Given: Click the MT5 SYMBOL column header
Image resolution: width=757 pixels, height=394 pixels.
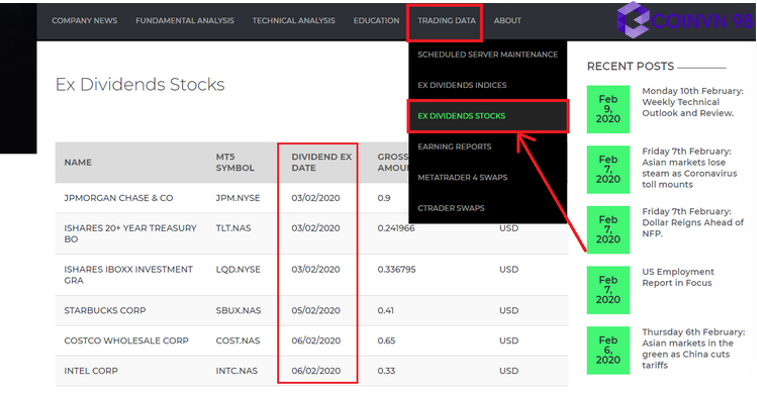Looking at the screenshot, I should pos(235,162).
